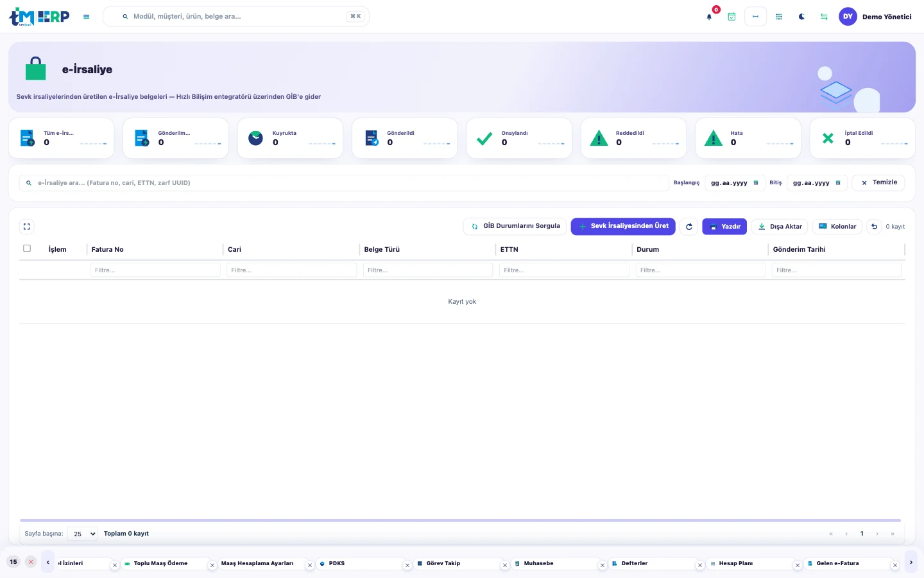Collapse sidebar with hamburger menu icon
Screen dimensions: 924x578
87,17
